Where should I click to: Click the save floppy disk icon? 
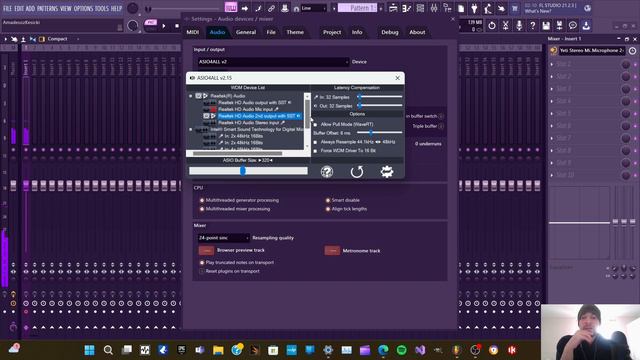tap(546, 25)
